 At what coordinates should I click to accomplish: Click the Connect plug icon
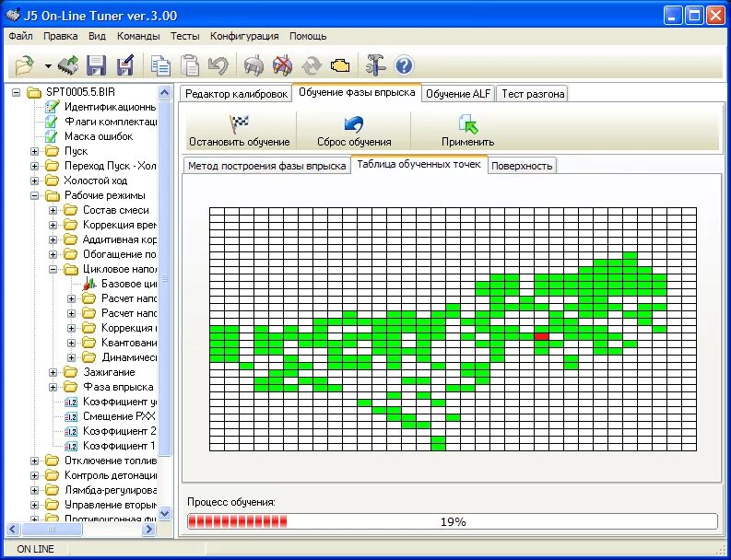click(x=253, y=65)
